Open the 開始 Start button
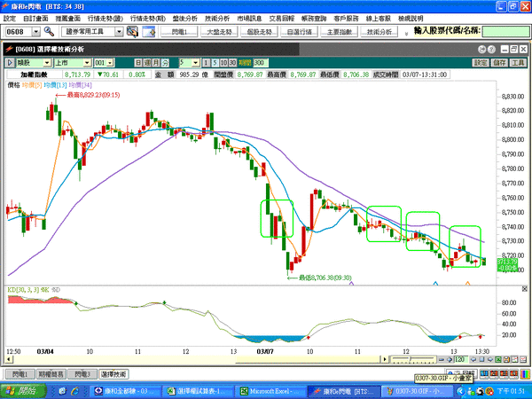 coord(23,391)
